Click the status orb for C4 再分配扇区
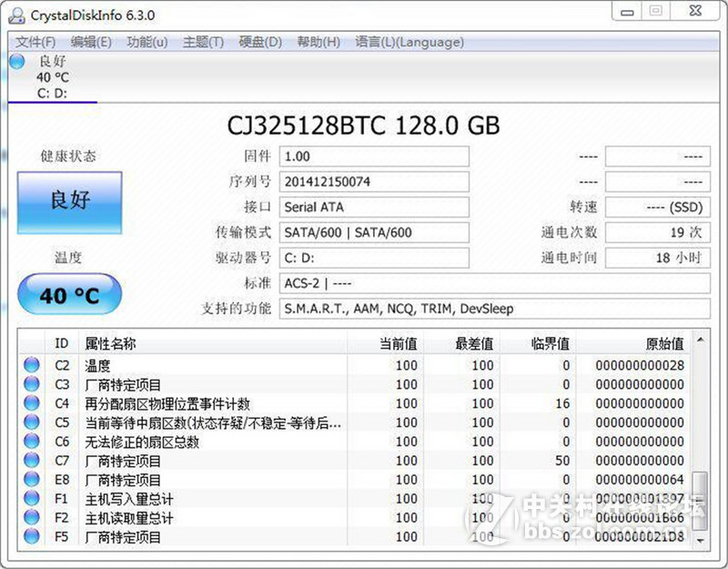Screen dimensions: 728x569 tap(32, 402)
